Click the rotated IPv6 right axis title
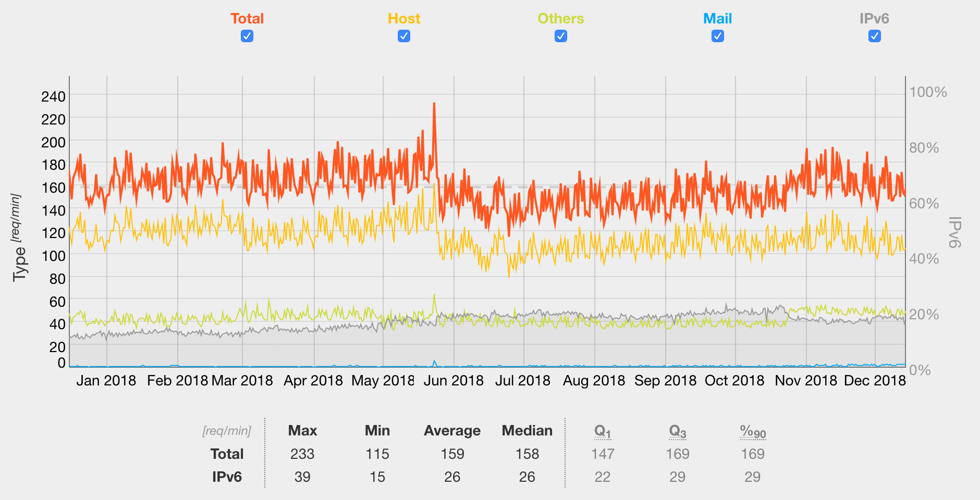The height and width of the screenshot is (500, 980). (955, 232)
